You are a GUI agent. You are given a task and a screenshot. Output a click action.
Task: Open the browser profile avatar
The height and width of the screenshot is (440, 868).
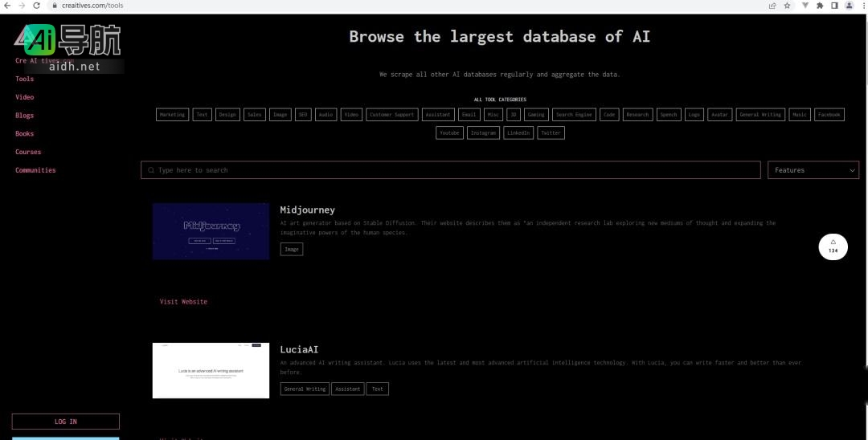850,6
